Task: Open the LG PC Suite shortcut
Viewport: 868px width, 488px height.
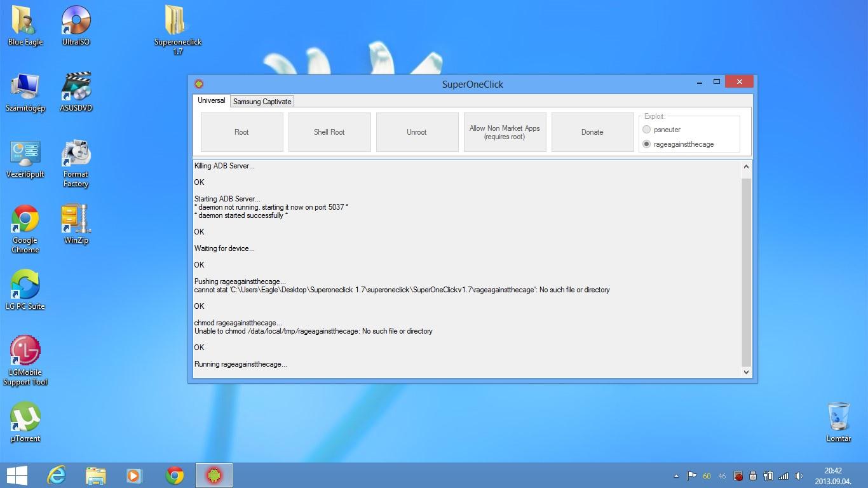Action: pos(25,290)
